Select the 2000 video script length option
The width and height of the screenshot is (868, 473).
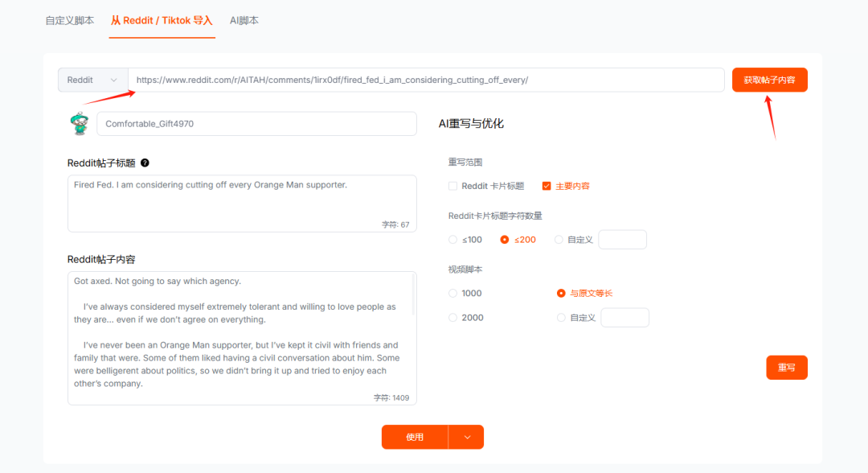tap(452, 317)
